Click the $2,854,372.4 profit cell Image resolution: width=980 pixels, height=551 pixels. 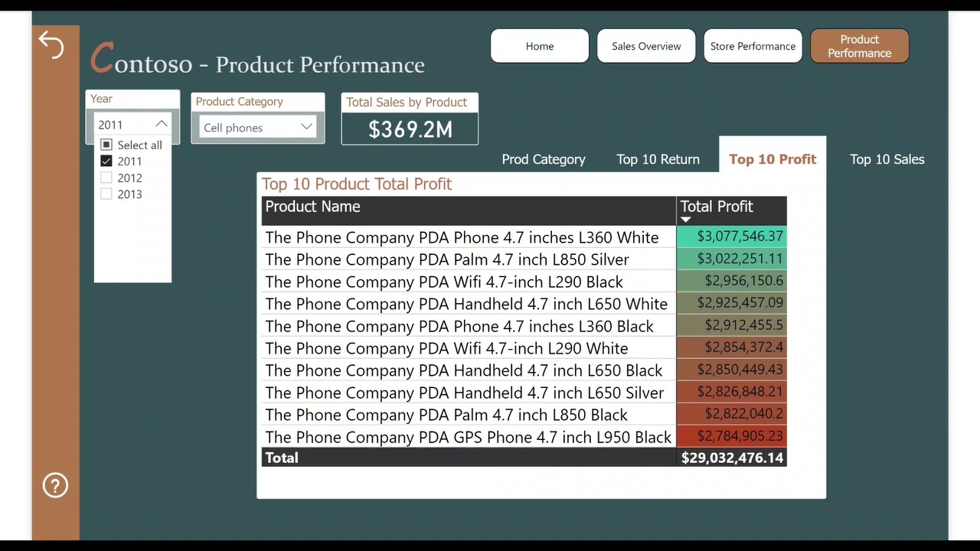click(x=731, y=347)
